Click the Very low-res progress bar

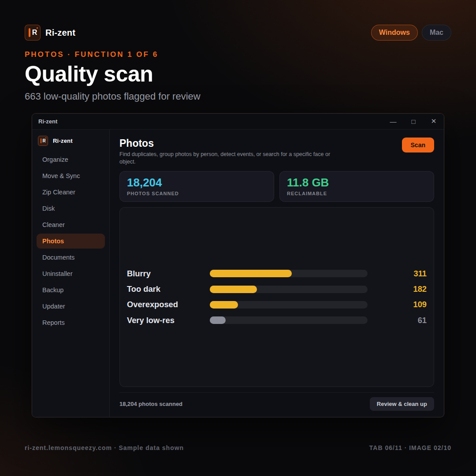(288, 320)
